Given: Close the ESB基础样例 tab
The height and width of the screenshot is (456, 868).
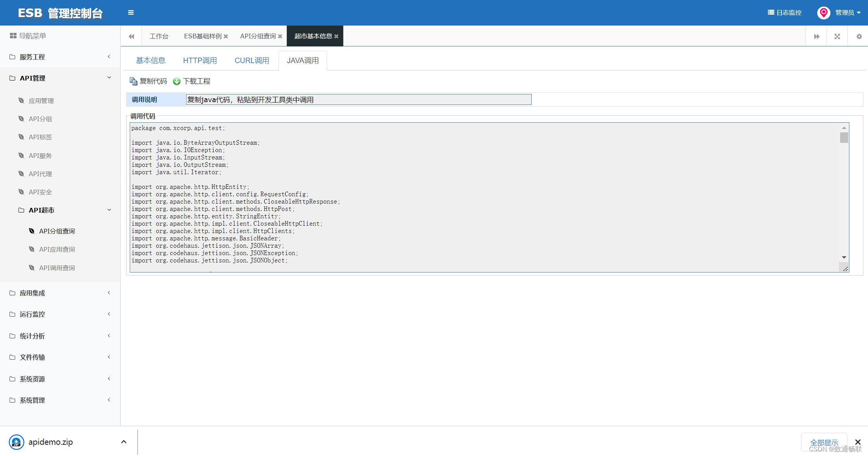Looking at the screenshot, I should pyautogui.click(x=226, y=36).
